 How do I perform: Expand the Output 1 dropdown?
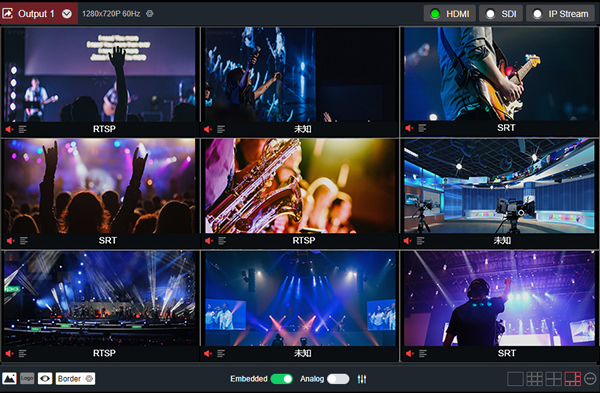67,14
